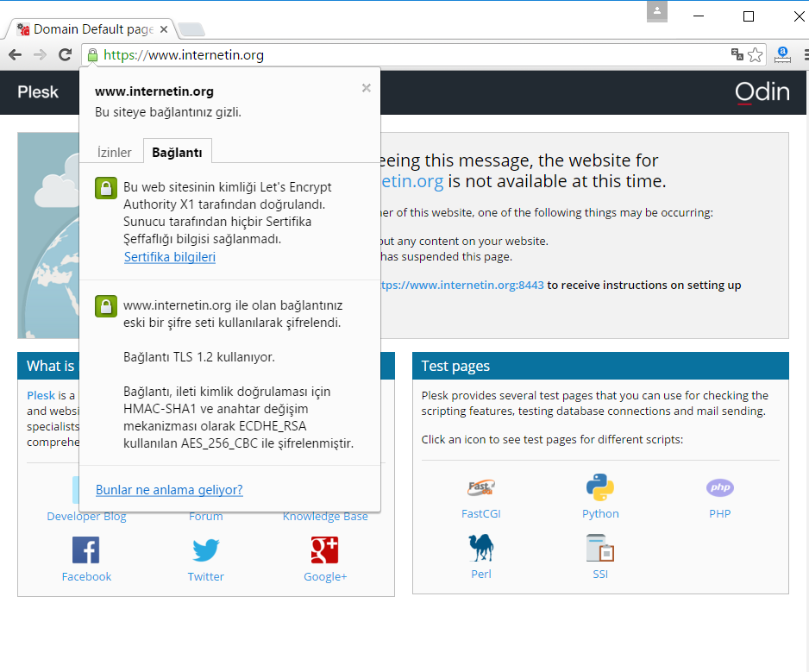Open the Chrome user profile button
Image resolution: width=809 pixels, height=672 pixels.
[657, 11]
